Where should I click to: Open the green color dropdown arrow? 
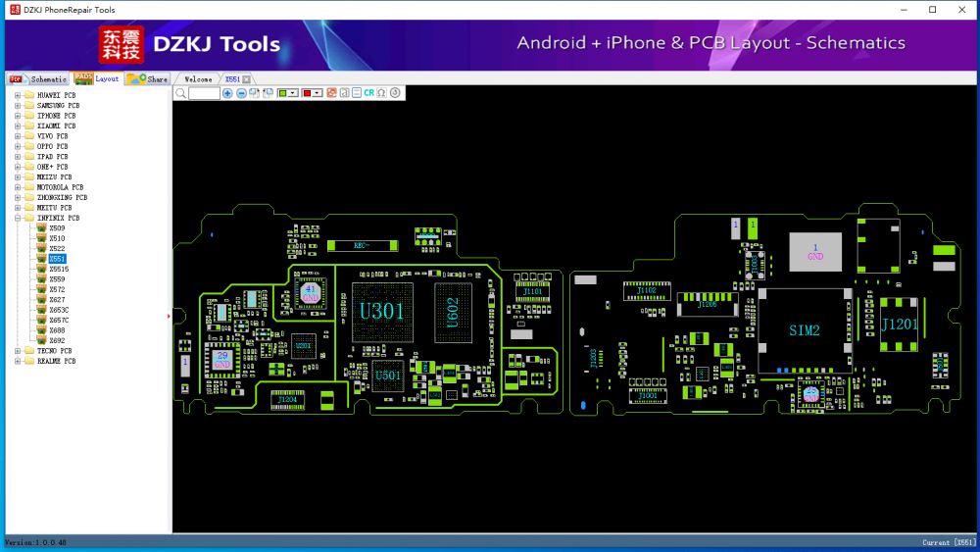point(293,93)
